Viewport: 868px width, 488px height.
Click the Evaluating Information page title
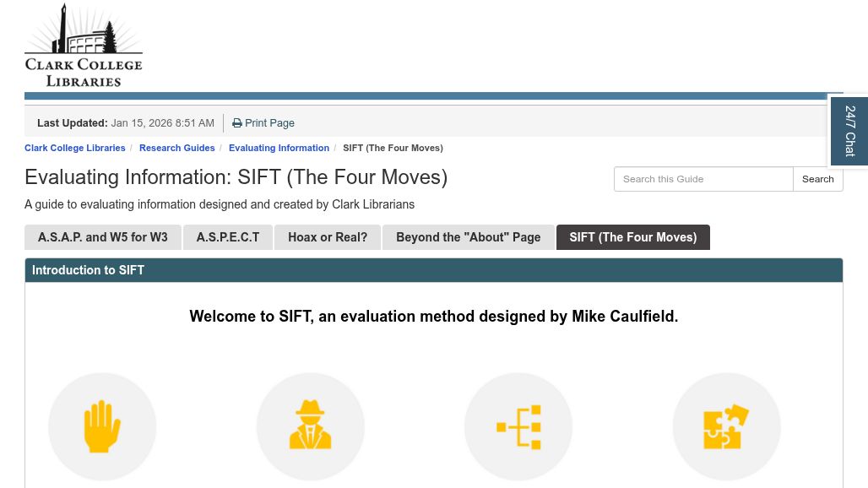(x=236, y=177)
